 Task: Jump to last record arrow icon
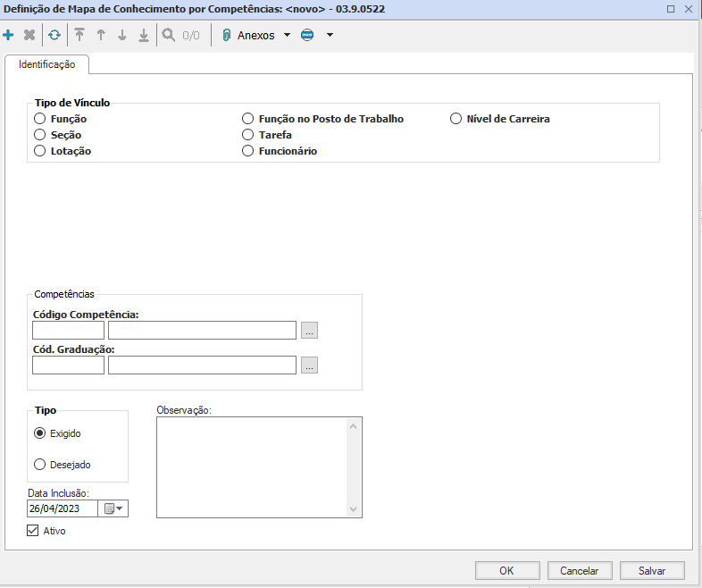(x=144, y=36)
